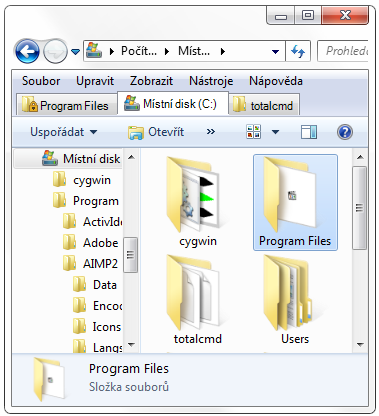Open help with the question mark icon
The width and height of the screenshot is (379, 416).
(345, 132)
